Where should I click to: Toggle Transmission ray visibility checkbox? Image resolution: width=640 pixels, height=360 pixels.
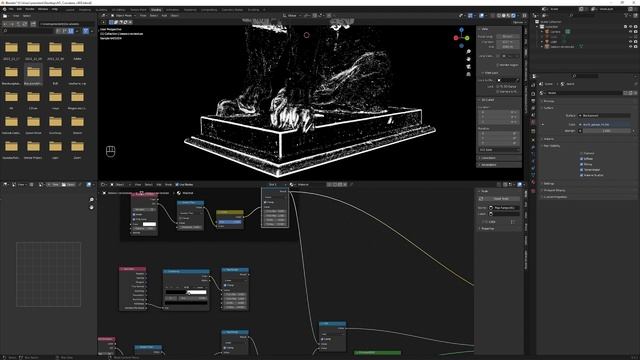(x=582, y=169)
